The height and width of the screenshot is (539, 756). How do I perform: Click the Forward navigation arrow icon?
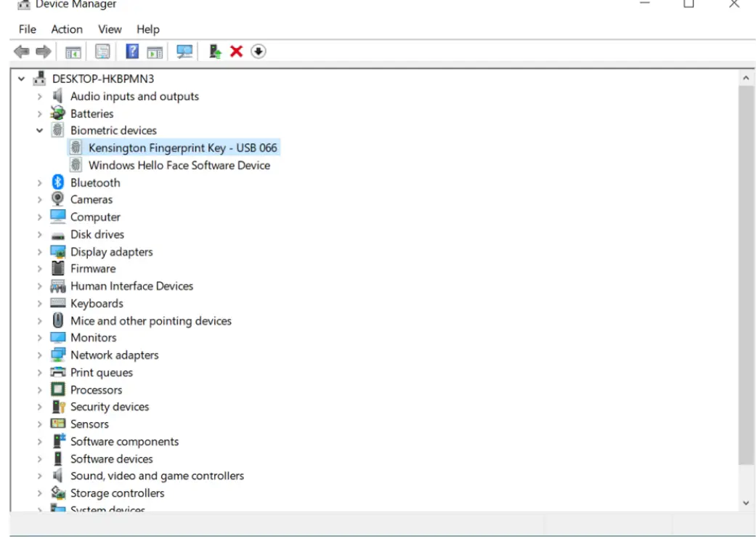tap(42, 51)
